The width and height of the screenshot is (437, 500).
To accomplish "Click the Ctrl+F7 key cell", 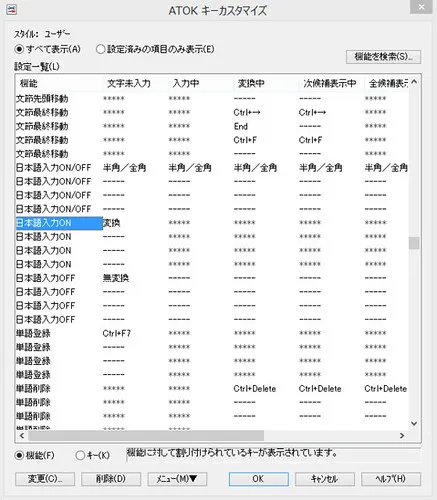I will coord(117,333).
